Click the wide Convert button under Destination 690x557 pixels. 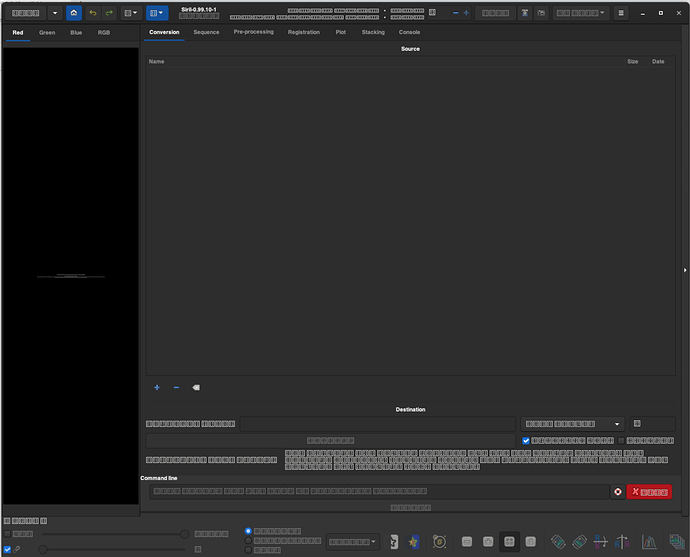(330, 440)
